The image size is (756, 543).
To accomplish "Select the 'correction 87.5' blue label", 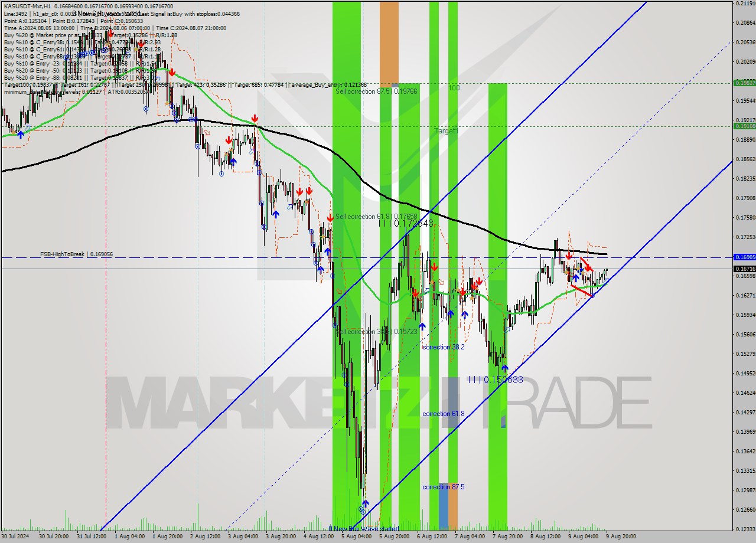I will coord(444,487).
